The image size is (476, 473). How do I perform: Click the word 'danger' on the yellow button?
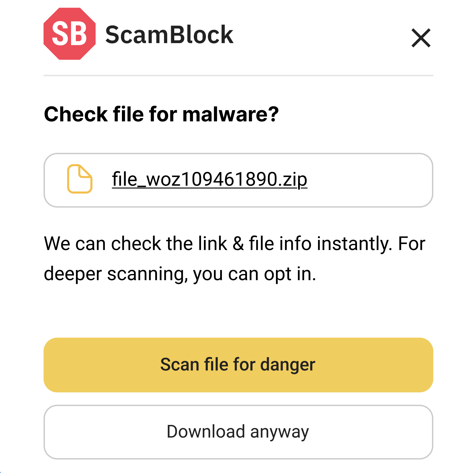(x=287, y=364)
